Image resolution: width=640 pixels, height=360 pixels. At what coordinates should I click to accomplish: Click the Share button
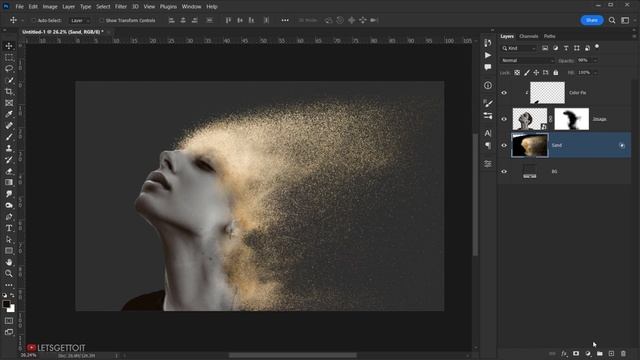[x=592, y=20]
